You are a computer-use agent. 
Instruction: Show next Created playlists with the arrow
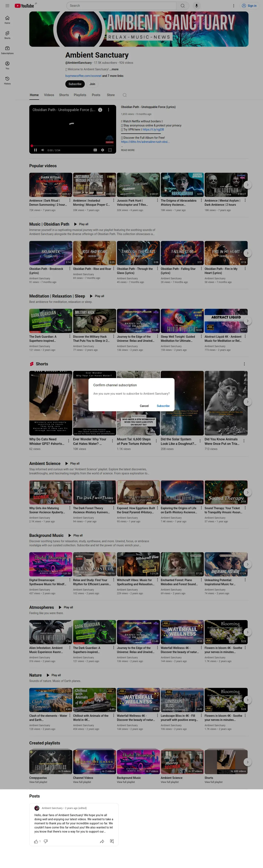click(247, 762)
